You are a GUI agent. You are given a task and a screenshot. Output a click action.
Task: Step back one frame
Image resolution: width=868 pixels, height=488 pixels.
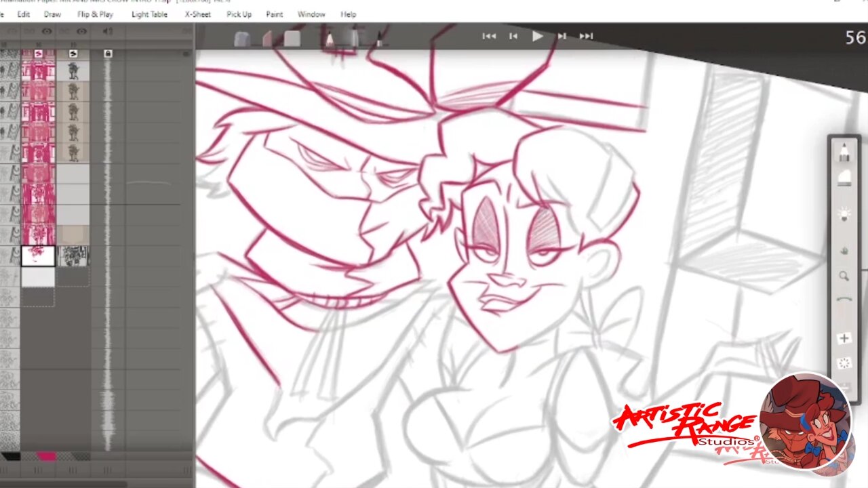click(x=513, y=36)
